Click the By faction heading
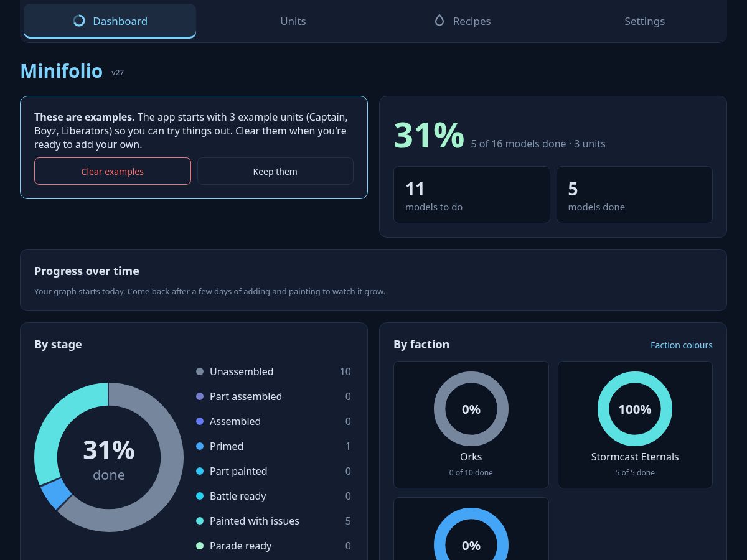The height and width of the screenshot is (560, 747). pos(421,344)
